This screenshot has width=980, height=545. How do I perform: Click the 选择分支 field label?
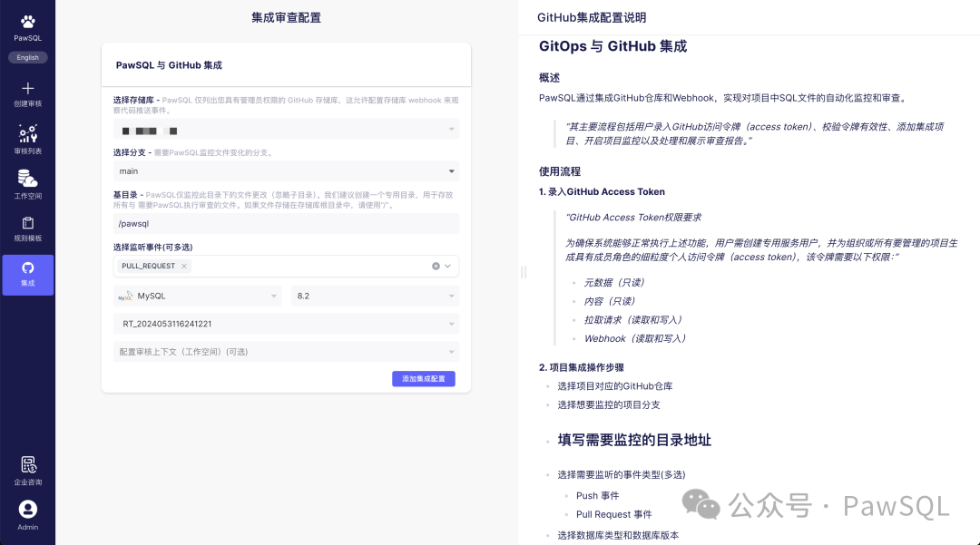pyautogui.click(x=130, y=152)
